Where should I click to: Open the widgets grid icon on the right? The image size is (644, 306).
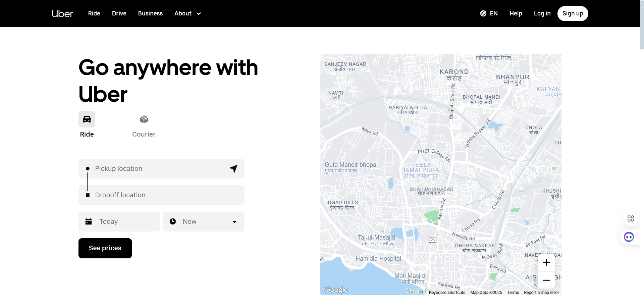(x=631, y=218)
